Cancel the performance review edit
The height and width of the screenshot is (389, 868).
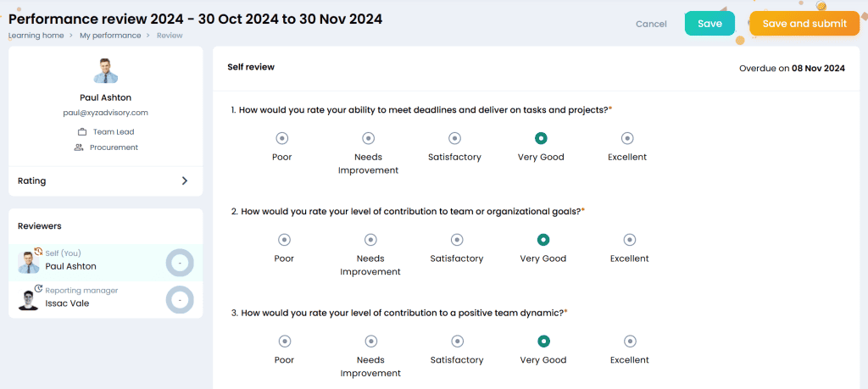click(x=651, y=25)
